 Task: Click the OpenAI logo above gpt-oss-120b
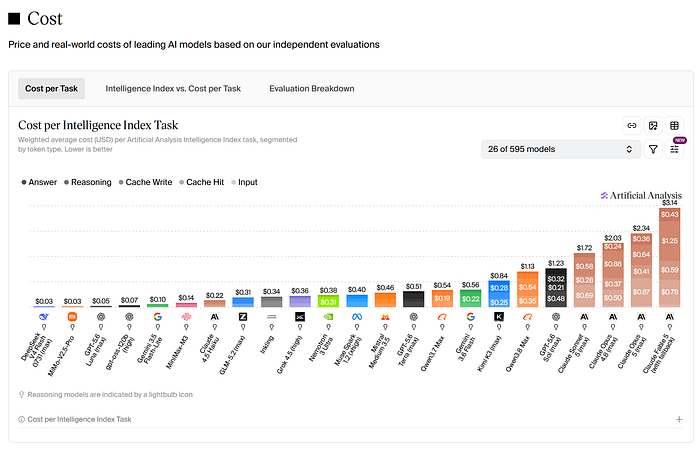click(x=129, y=317)
